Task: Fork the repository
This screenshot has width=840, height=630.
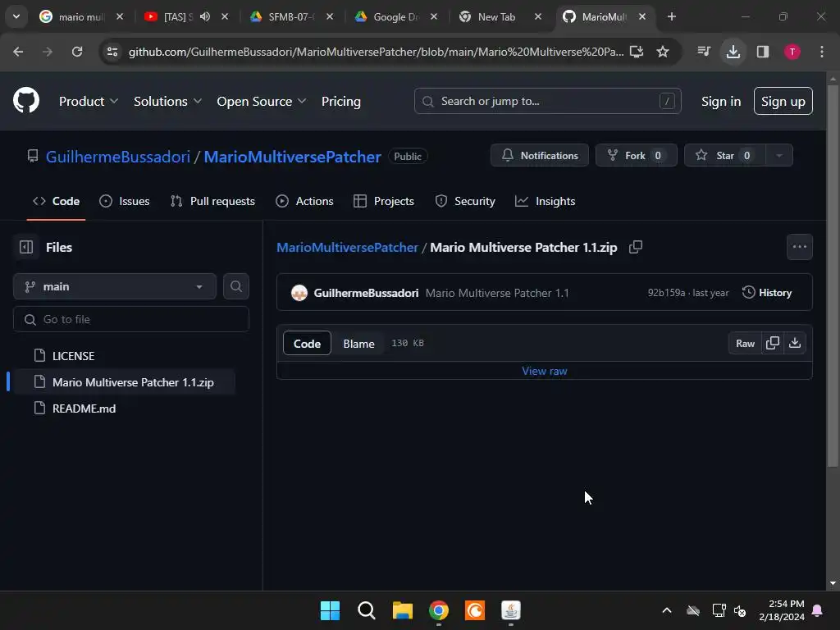Action: click(x=636, y=155)
